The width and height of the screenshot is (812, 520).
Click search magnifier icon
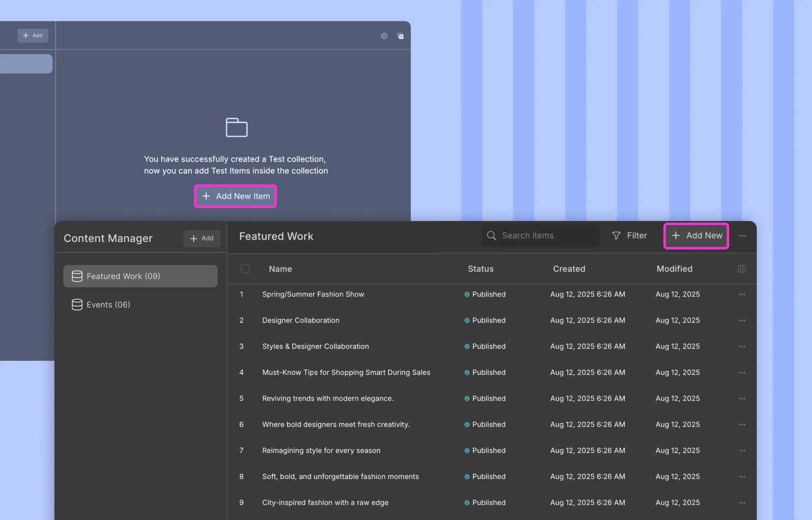point(491,236)
